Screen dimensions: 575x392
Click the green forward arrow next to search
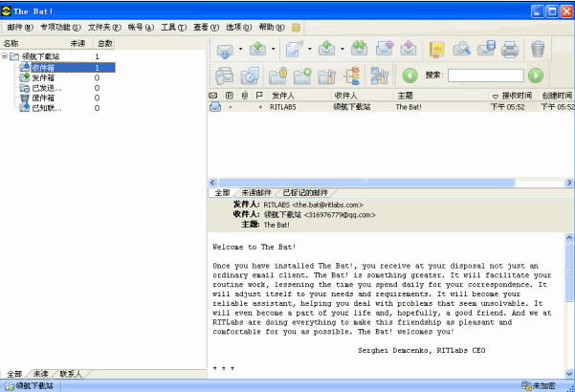click(536, 76)
